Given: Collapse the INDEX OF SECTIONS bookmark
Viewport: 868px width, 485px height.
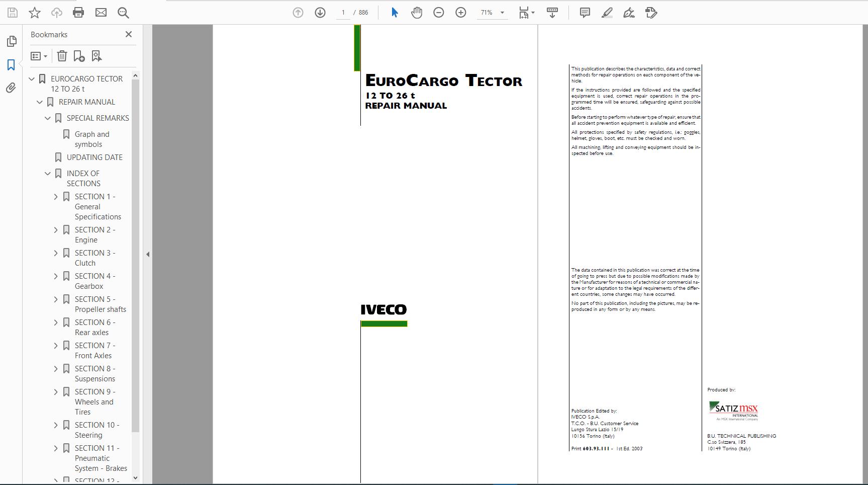Looking at the screenshot, I should (x=48, y=174).
